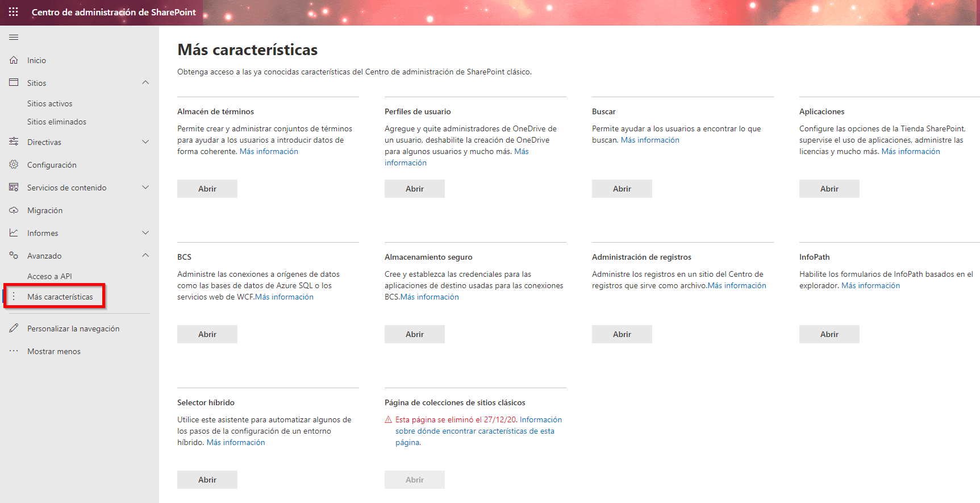The height and width of the screenshot is (503, 980).
Task: Click the Migración cloud icon
Action: (x=14, y=210)
